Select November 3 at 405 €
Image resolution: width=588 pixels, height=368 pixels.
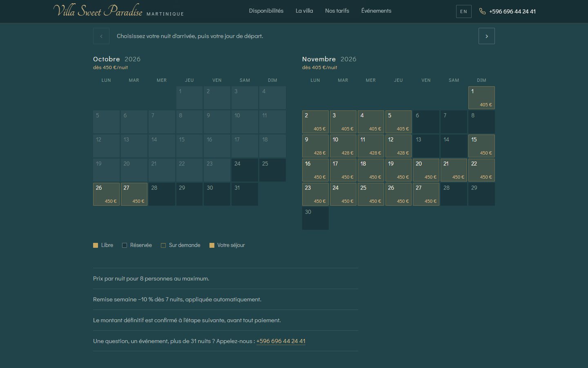coord(343,122)
